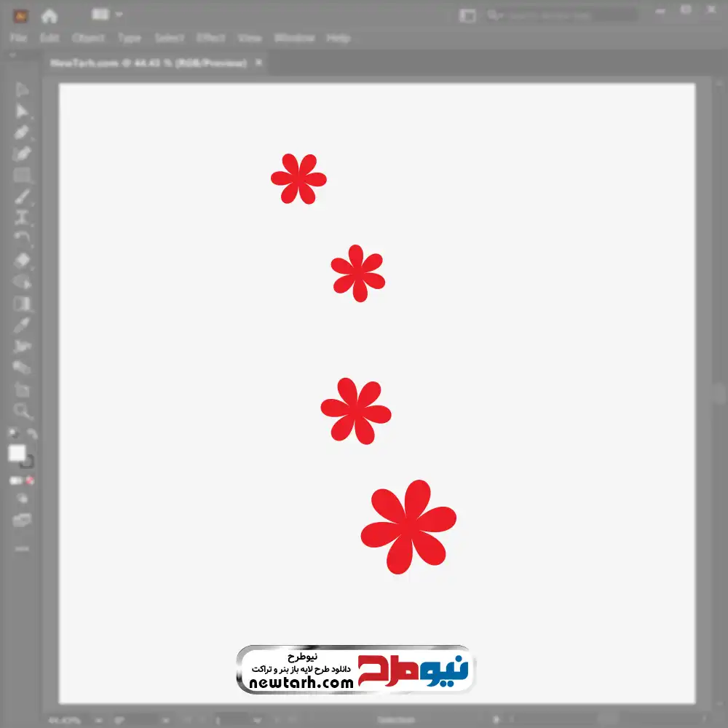The width and height of the screenshot is (728, 728).
Task: Click the Illustrator Ai logo icon
Action: click(20, 16)
